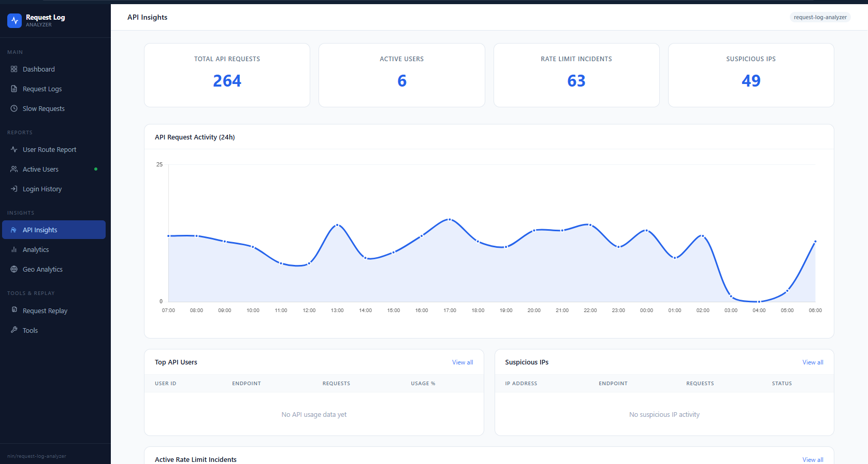Screen dimensions: 868x464
Task: Click the nin/request-log-analyzer footer text
Action: (37, 456)
